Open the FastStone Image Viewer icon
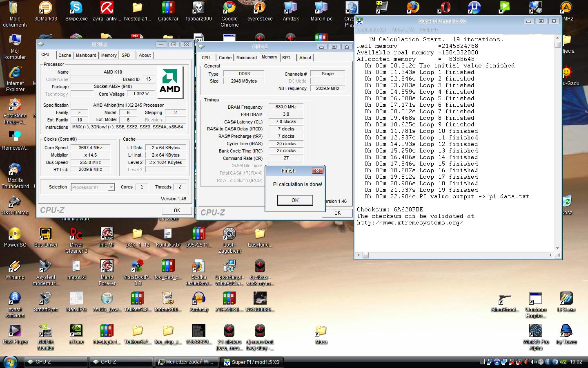 click(15, 105)
